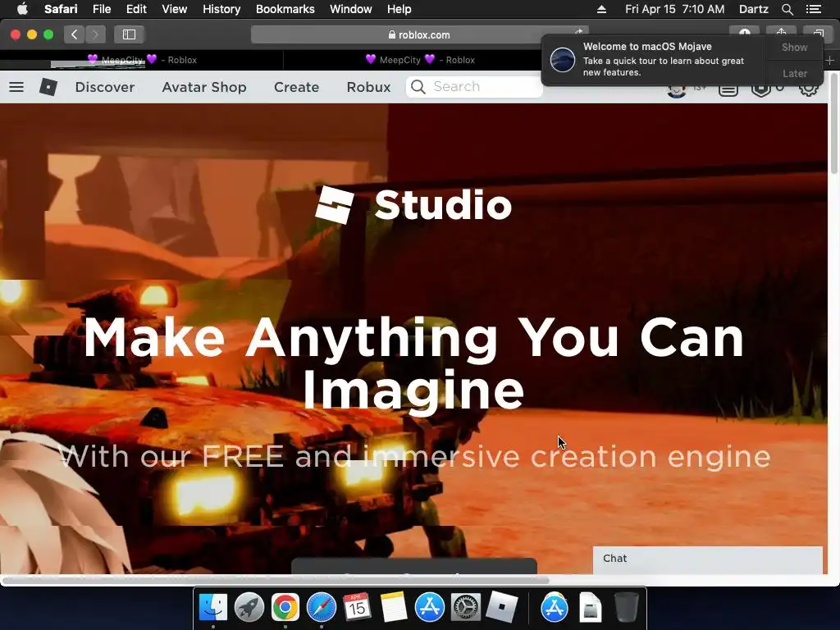Open the Edit menu
This screenshot has height=630, width=840.
point(136,9)
